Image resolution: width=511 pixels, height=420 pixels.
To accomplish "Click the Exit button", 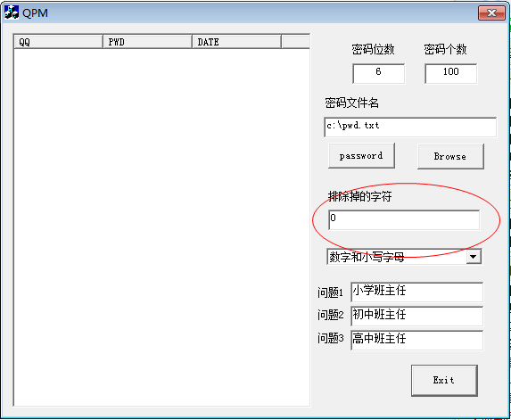I will [444, 380].
